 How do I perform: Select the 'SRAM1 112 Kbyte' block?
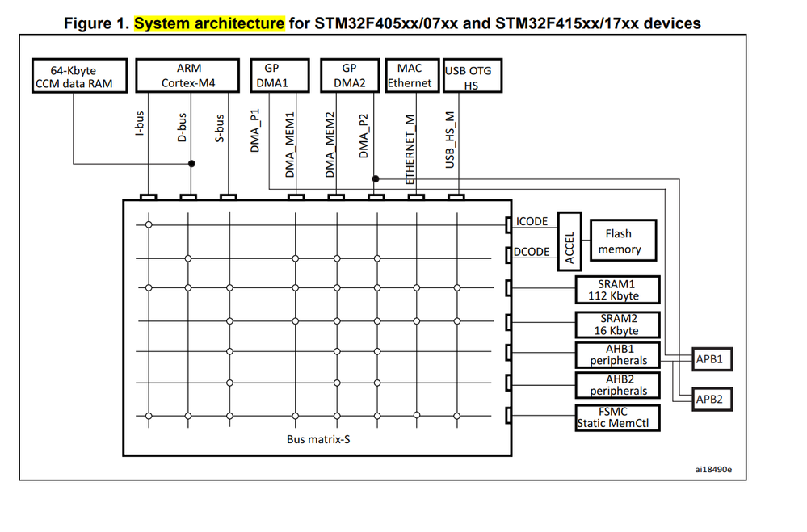tap(618, 290)
